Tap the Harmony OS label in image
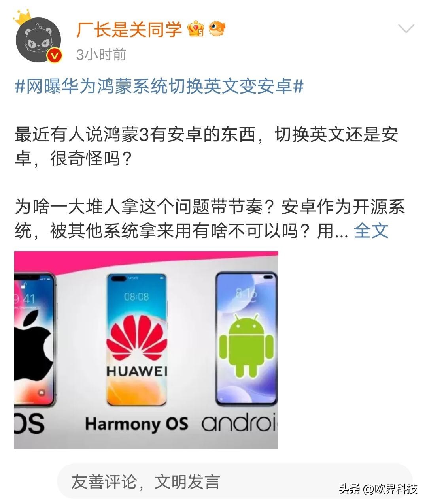This screenshot has width=427, height=504. tap(136, 424)
